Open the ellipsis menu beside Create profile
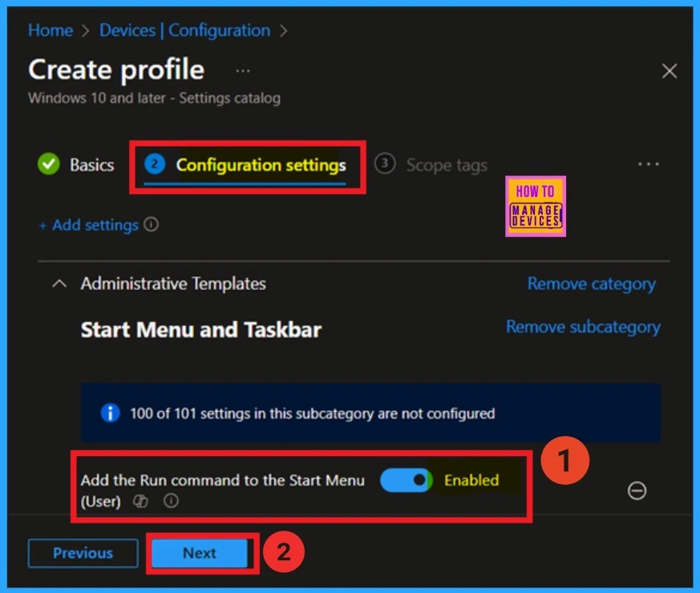The height and width of the screenshot is (593, 700). (x=243, y=71)
